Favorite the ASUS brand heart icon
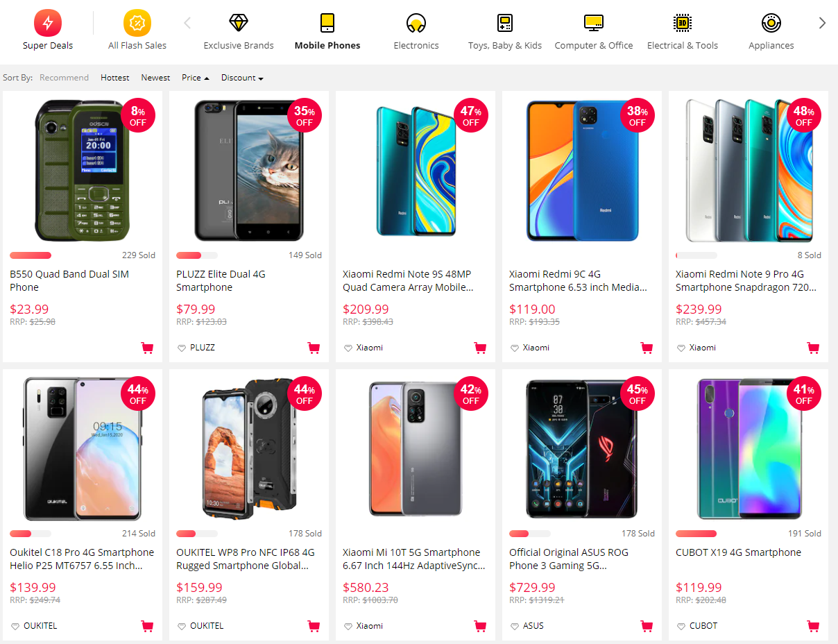 [514, 626]
